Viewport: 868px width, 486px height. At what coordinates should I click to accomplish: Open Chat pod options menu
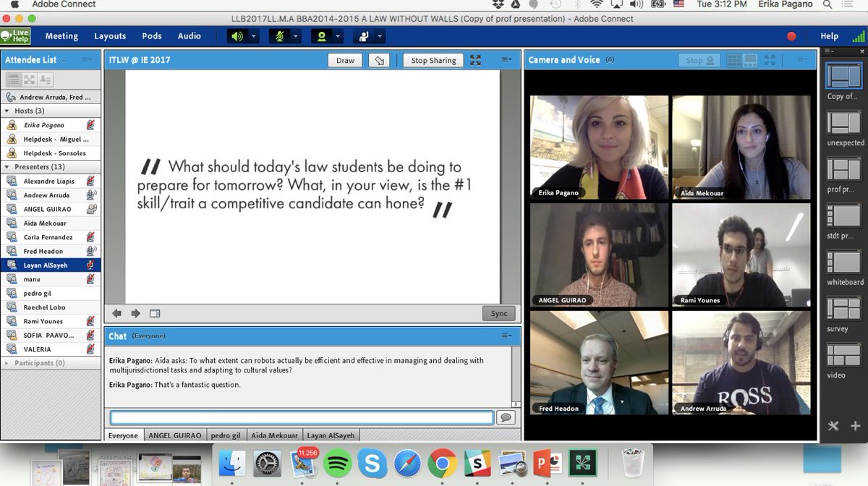[506, 336]
